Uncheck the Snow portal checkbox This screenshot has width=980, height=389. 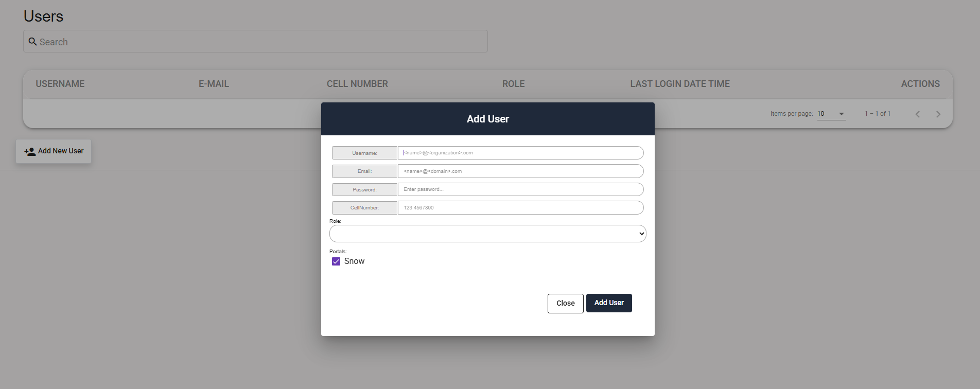[336, 261]
